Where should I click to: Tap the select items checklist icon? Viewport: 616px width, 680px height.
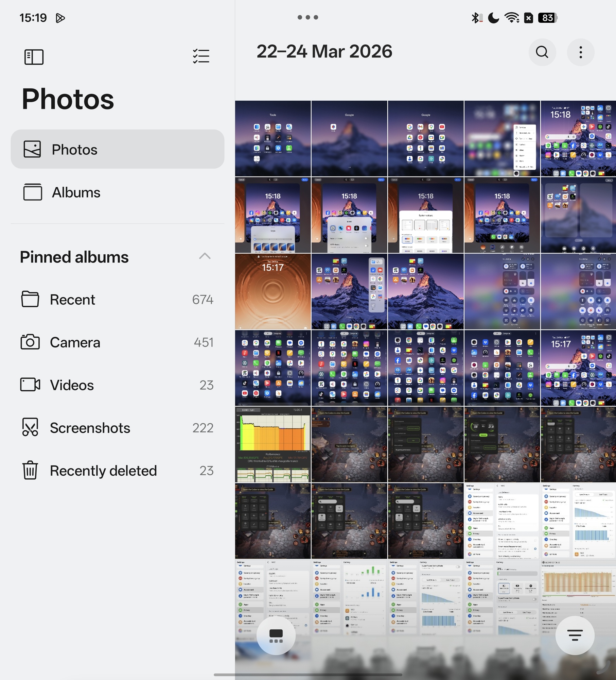coord(201,56)
